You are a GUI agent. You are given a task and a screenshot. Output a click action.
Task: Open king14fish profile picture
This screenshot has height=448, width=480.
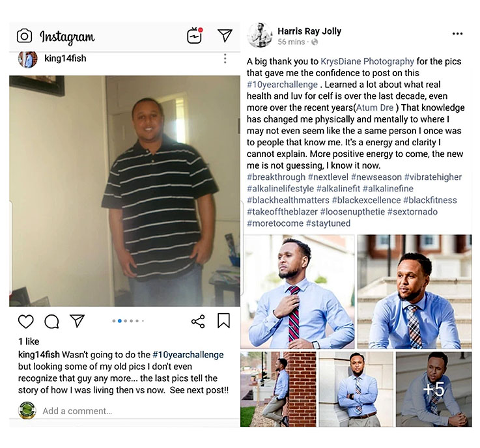27,59
